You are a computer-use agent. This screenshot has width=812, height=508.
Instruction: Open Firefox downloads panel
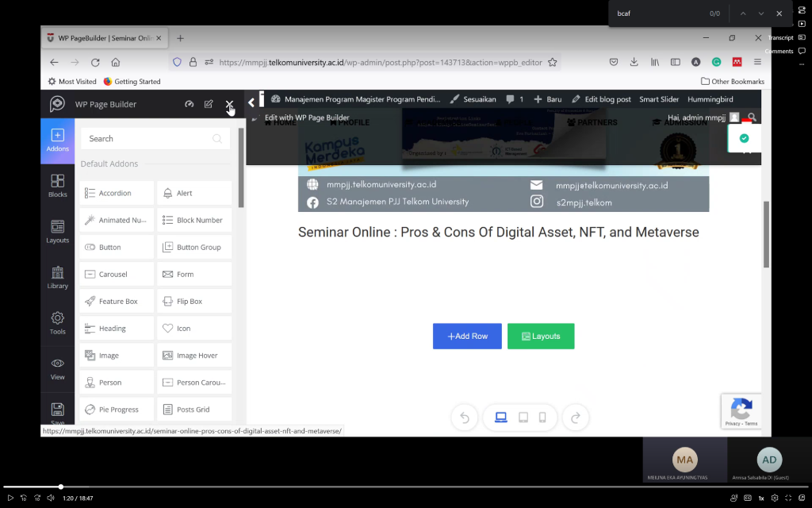click(634, 62)
